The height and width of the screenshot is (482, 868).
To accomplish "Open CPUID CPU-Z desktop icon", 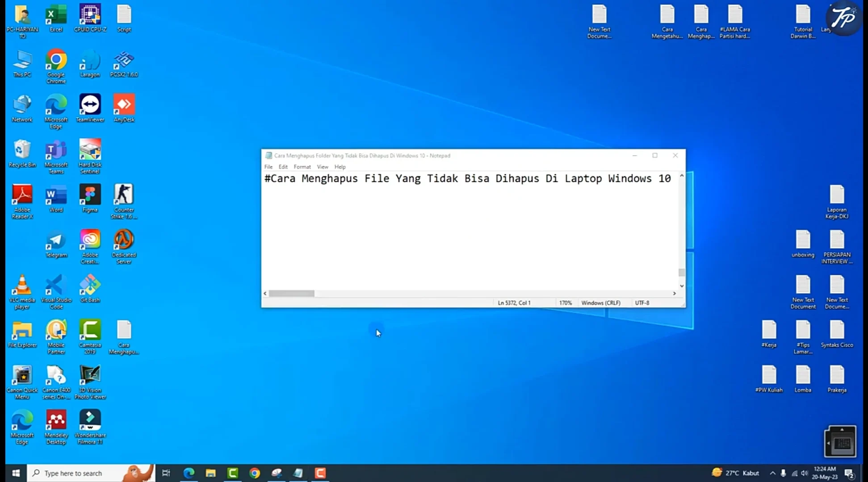I will [x=90, y=18].
